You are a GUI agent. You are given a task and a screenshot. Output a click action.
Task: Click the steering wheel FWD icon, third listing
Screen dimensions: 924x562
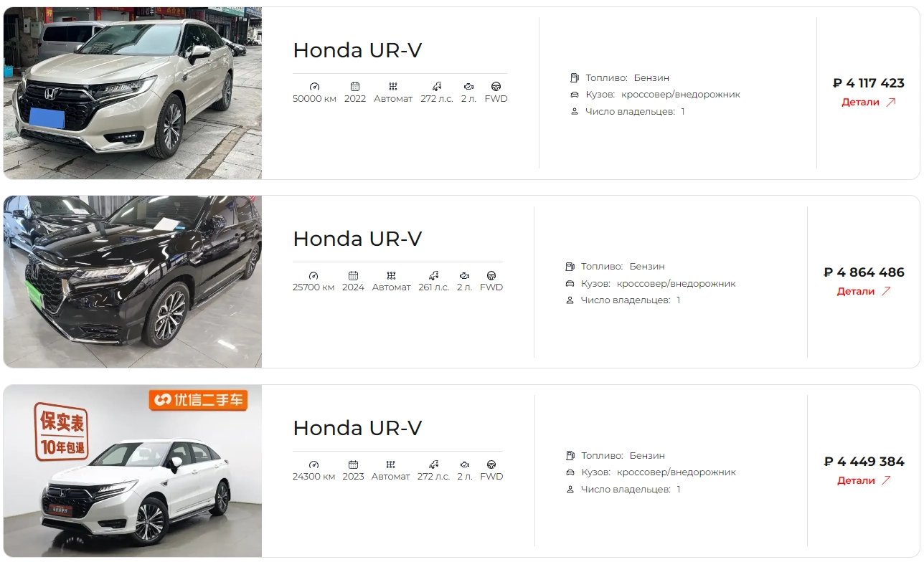point(491,465)
